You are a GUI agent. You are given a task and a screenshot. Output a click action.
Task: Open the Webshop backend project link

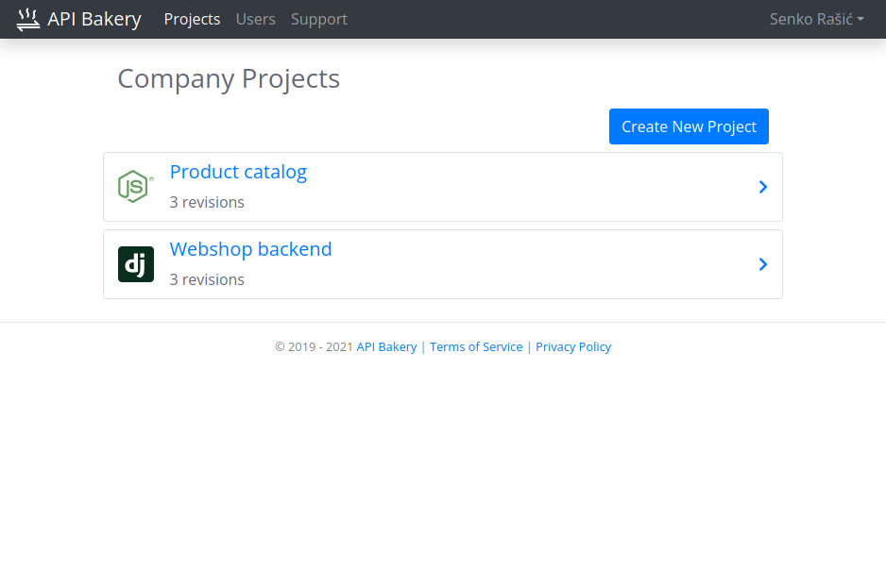[251, 249]
